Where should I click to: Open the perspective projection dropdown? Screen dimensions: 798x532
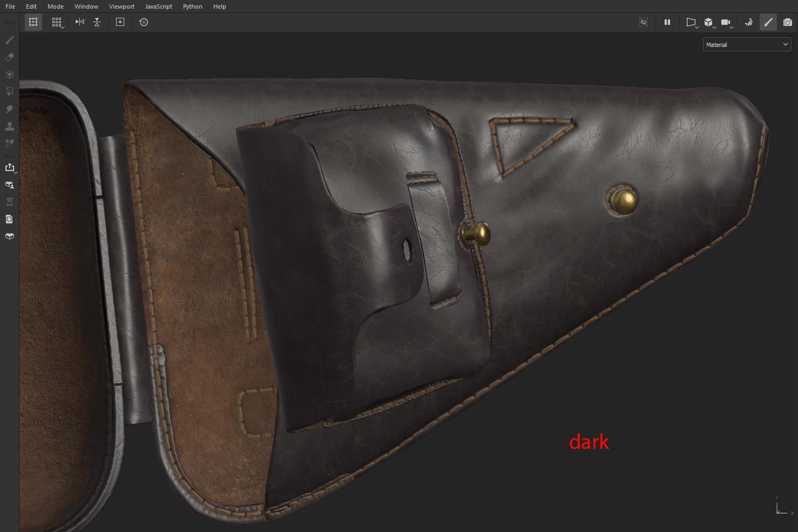click(x=692, y=22)
